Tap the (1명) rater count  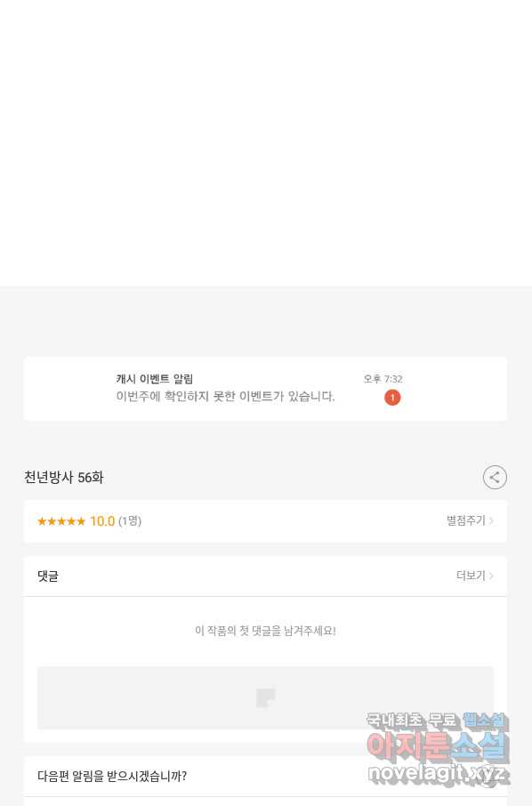pos(130,521)
